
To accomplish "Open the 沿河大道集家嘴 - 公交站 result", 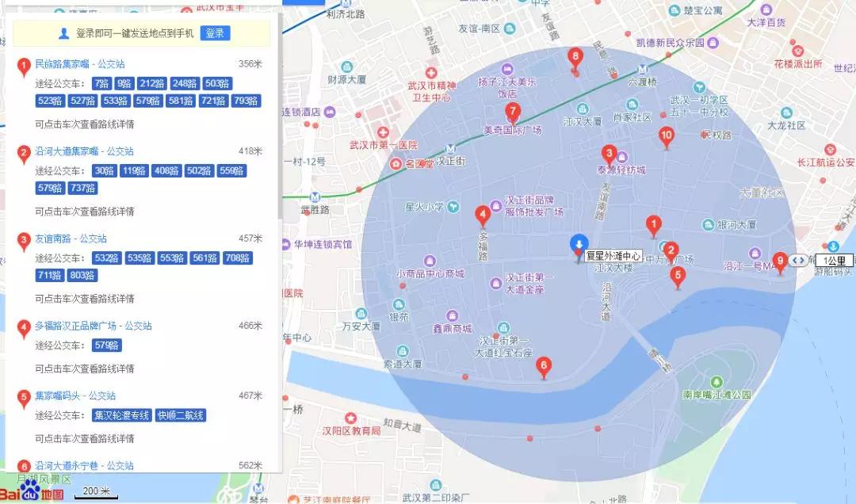I will (x=85, y=151).
